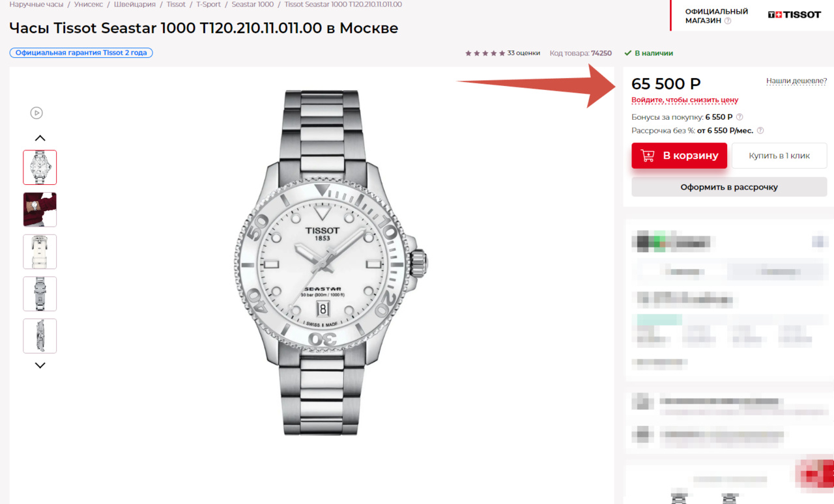Image resolution: width=834 pixels, height=504 pixels.
Task: Click the Tissot brand logo
Action: pos(794,14)
